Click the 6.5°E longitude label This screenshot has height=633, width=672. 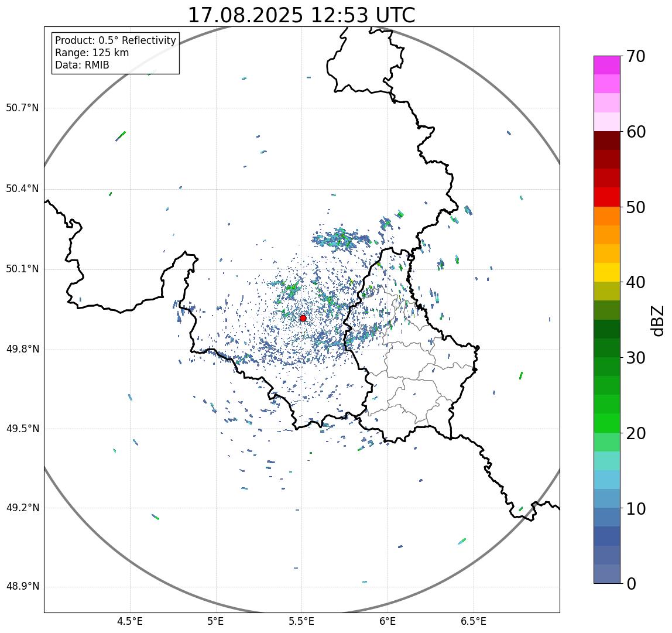click(474, 621)
